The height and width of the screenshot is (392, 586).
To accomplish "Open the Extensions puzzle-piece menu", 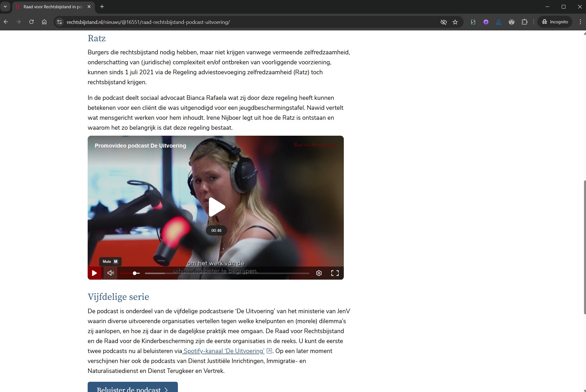I will click(x=524, y=22).
